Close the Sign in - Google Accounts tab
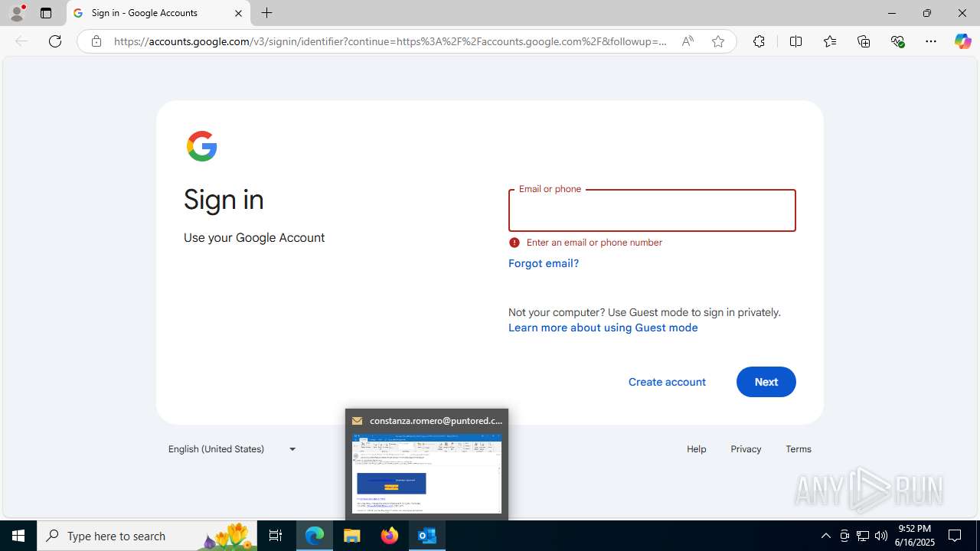This screenshot has width=980, height=551. [238, 13]
